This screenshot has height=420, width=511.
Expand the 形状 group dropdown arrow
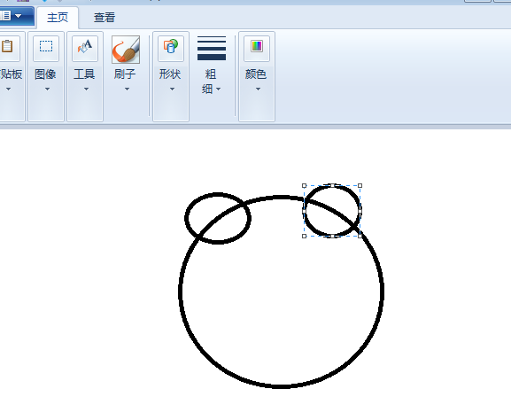pos(172,89)
